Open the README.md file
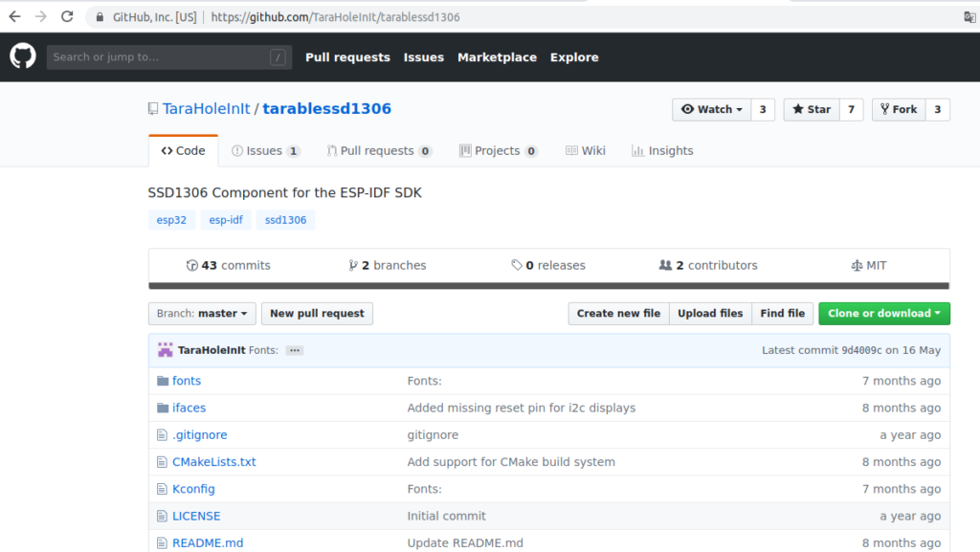980x552 pixels. click(208, 543)
